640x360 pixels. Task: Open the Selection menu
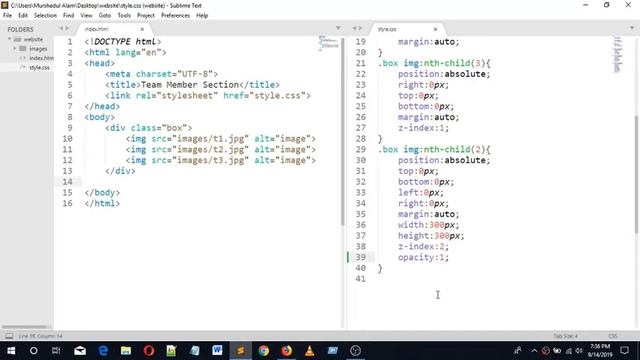45,15
